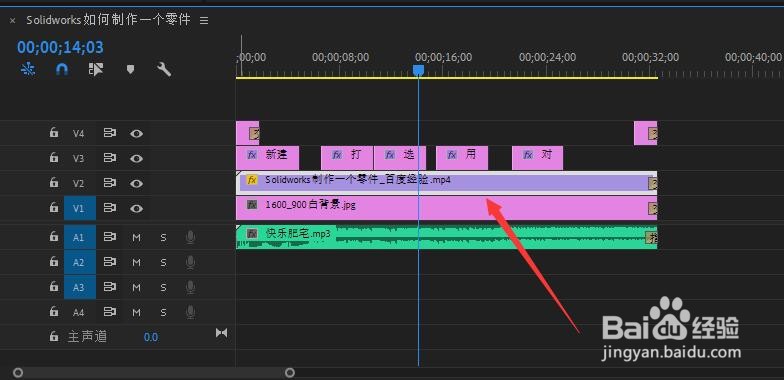Toggle the Snap magnet icon
Screen dimensions: 784x380
(x=62, y=70)
